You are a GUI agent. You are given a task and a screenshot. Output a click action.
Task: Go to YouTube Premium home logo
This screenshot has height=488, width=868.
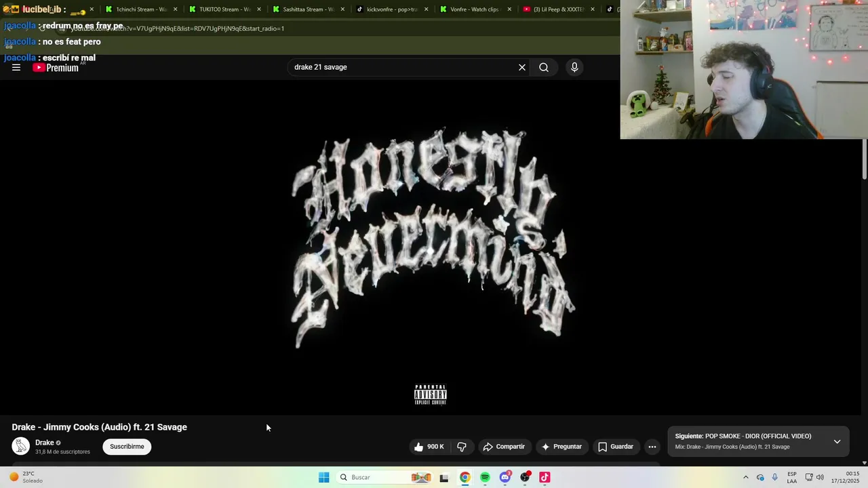(56, 67)
